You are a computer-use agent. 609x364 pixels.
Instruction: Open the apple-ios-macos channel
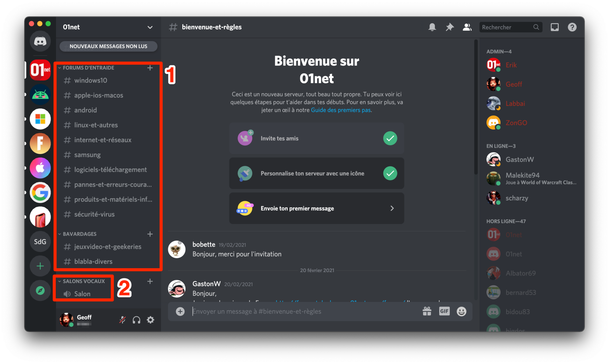point(108,95)
